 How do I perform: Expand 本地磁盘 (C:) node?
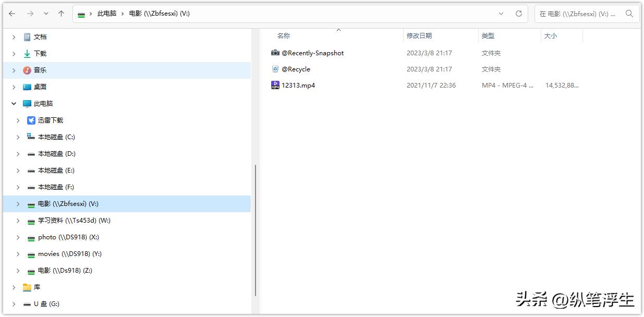[x=18, y=137]
